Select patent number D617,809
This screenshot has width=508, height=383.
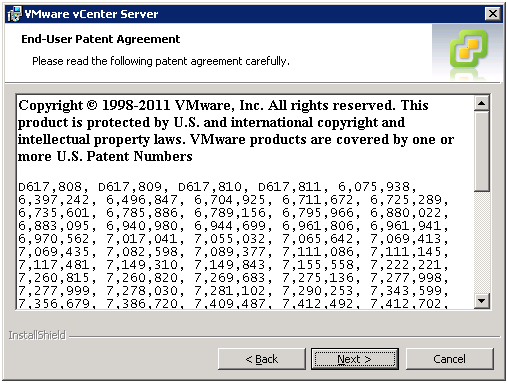pos(130,187)
